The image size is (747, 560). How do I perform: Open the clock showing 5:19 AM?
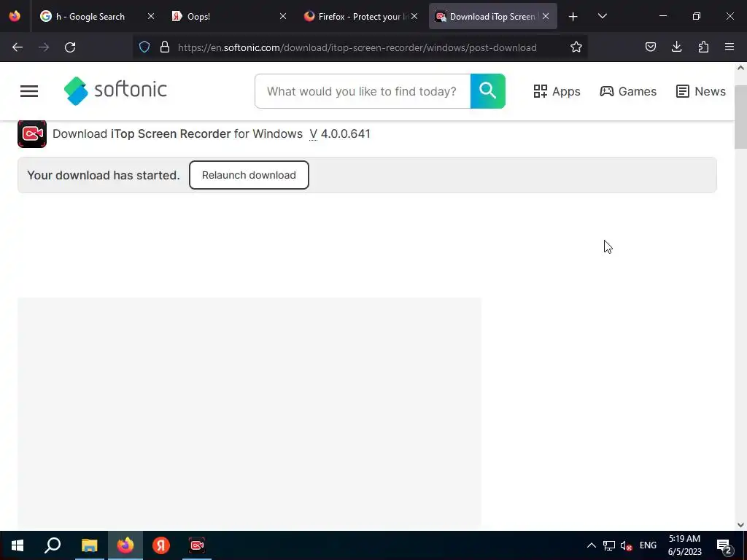684,545
